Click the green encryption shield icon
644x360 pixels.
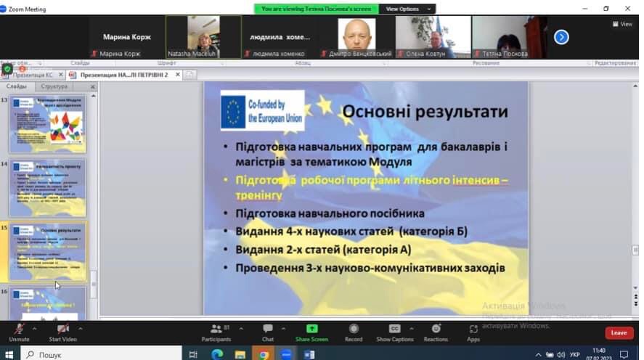[7, 69]
